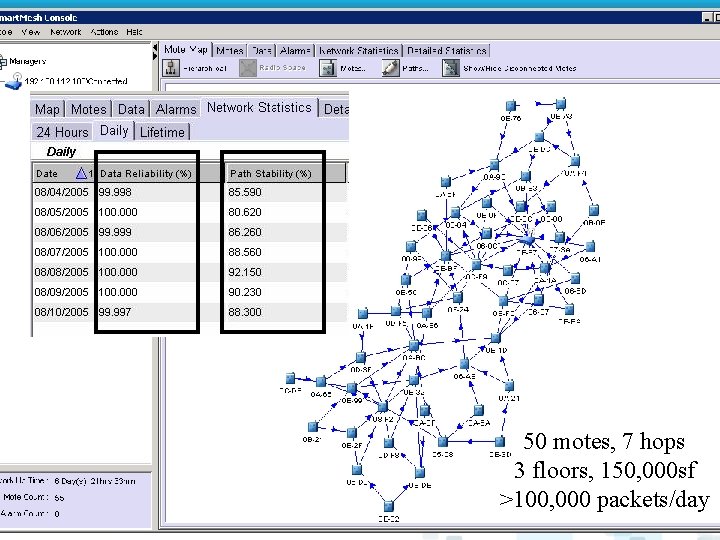The height and width of the screenshot is (540, 720).
Task: Select the Lifetime sub-tab
Action: 162,132
